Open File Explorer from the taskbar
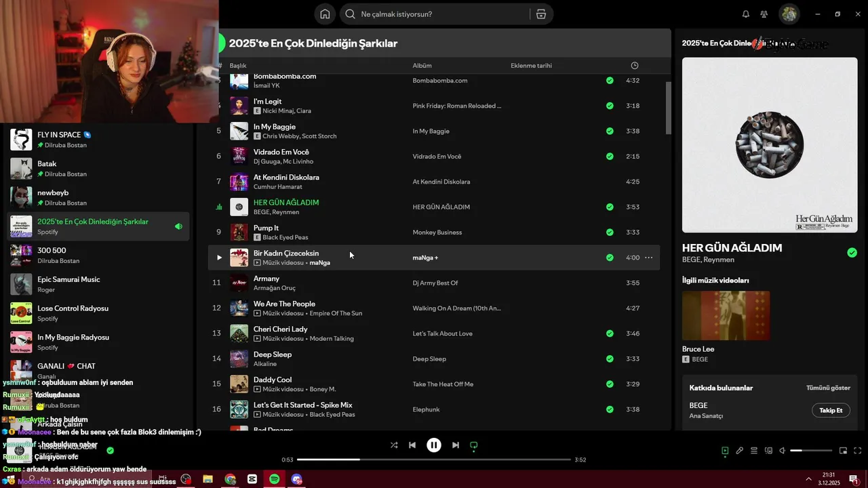Viewport: 868px width, 488px height. pyautogui.click(x=208, y=479)
